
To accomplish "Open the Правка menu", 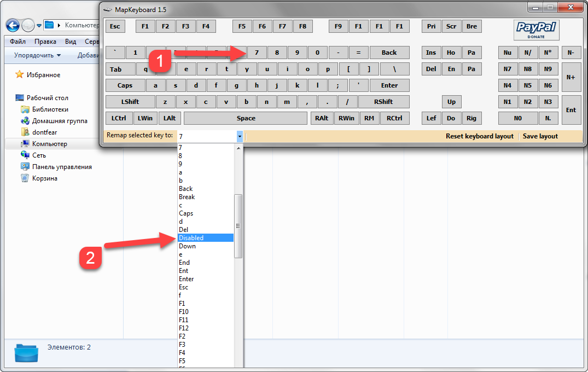I will (45, 42).
